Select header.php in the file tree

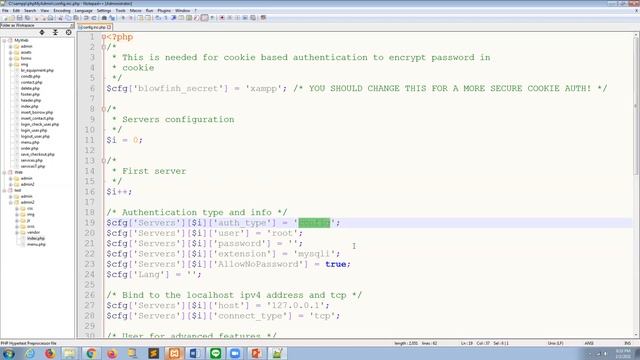coord(31,100)
